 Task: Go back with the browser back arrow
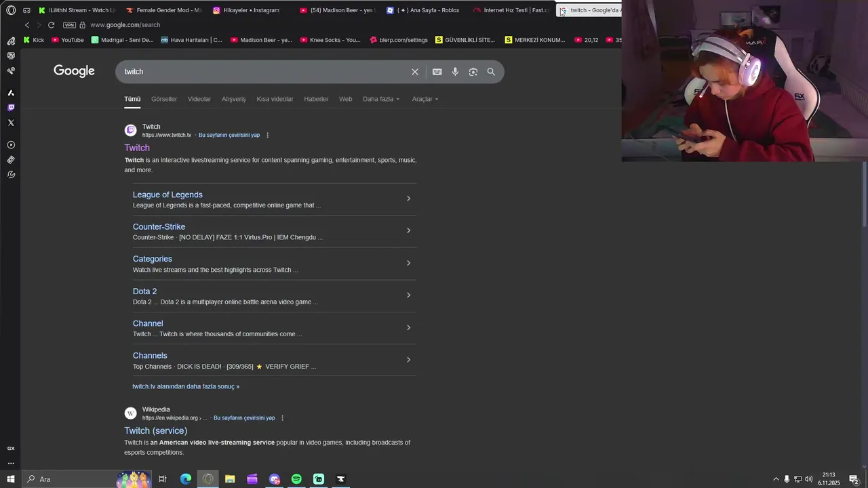[27, 25]
